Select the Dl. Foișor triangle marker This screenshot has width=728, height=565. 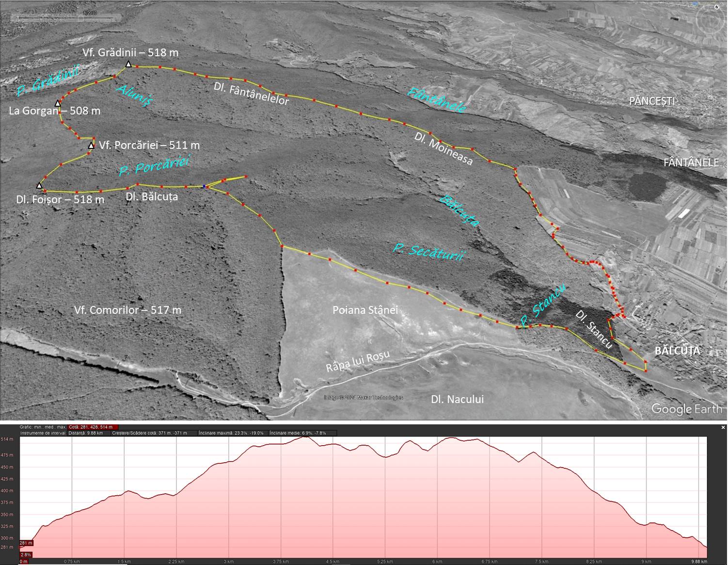tap(39, 185)
